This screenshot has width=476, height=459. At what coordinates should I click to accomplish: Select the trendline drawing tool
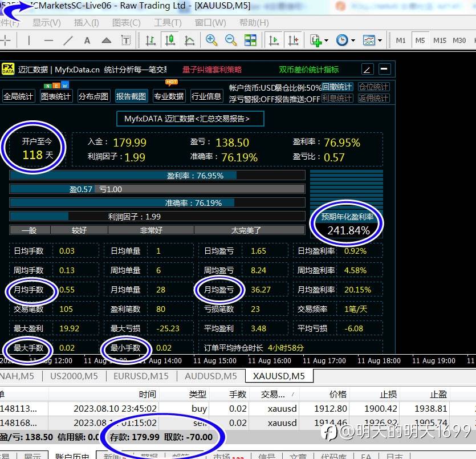68,40
